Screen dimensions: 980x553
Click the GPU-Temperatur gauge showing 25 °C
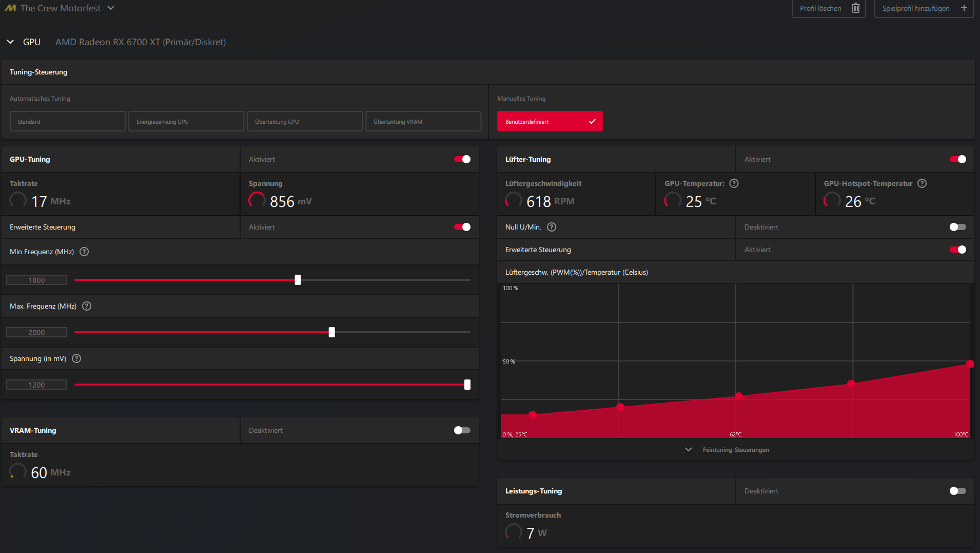coord(673,200)
